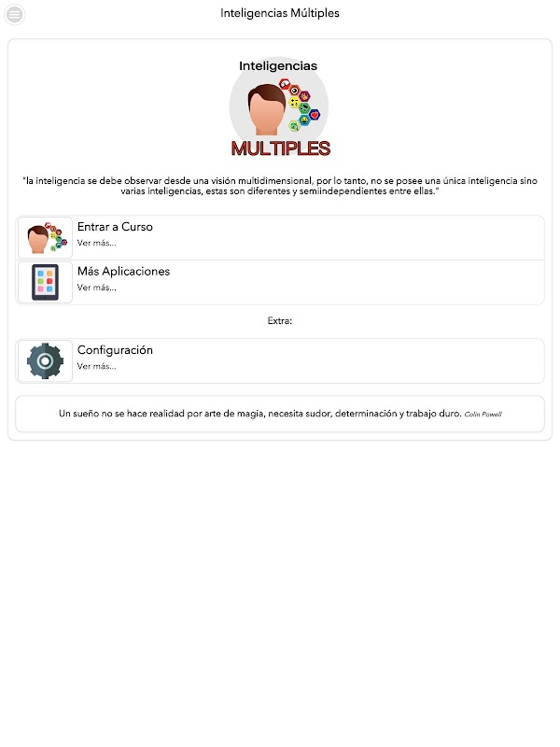The image size is (560, 747).
Task: Click the Inteligencias Múltiples header title
Action: click(280, 13)
